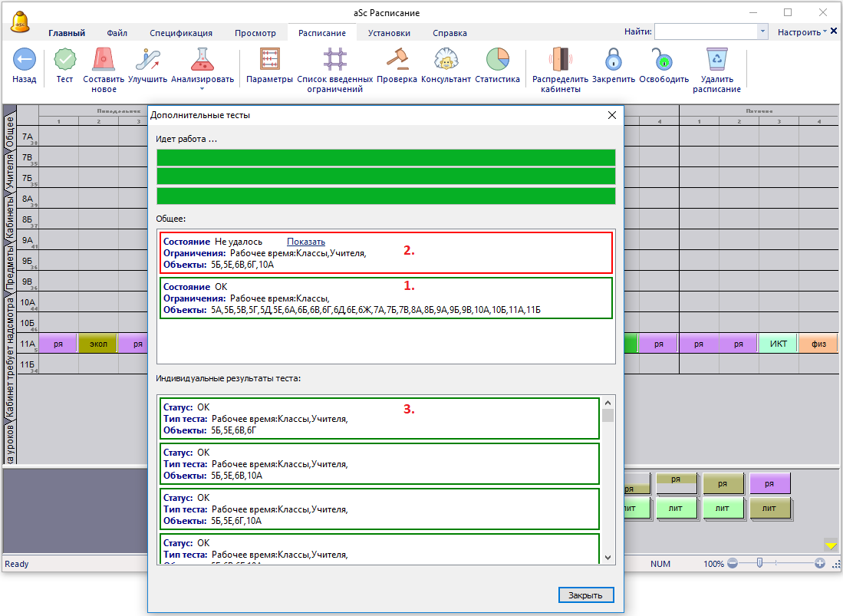Screen dimensions: 843x616
Task: Click the zoom slider in status bar
Action: tap(759, 563)
